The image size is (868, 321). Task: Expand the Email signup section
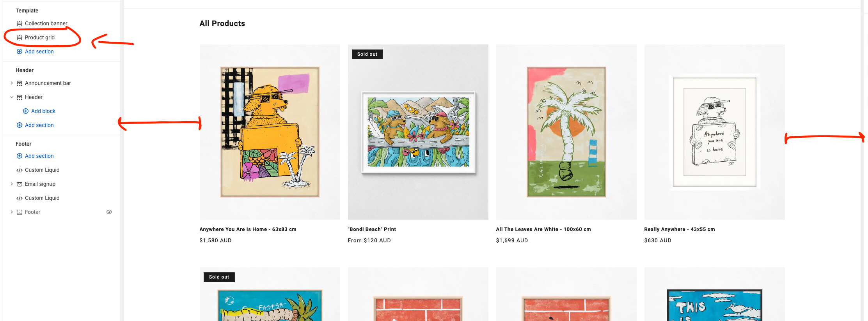point(12,184)
